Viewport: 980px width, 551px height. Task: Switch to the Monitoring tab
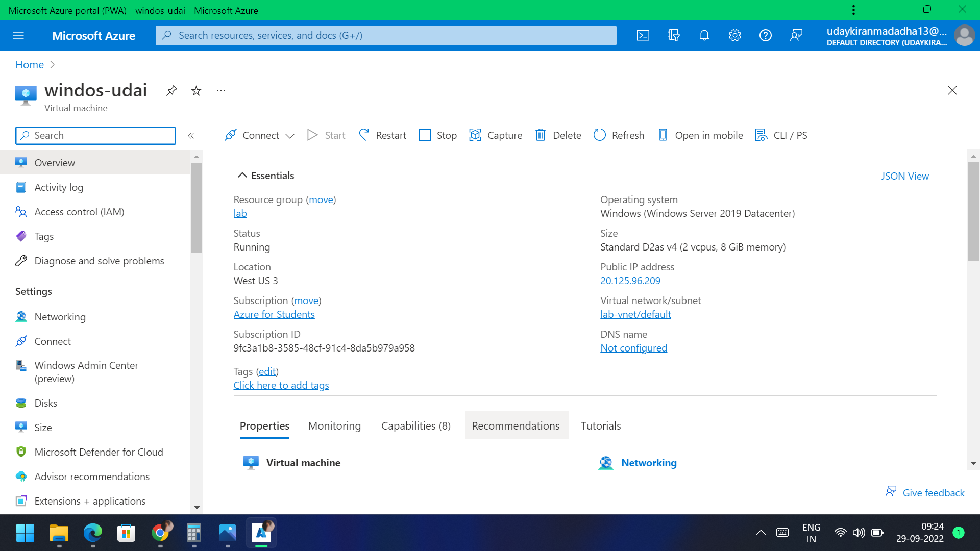pos(334,425)
